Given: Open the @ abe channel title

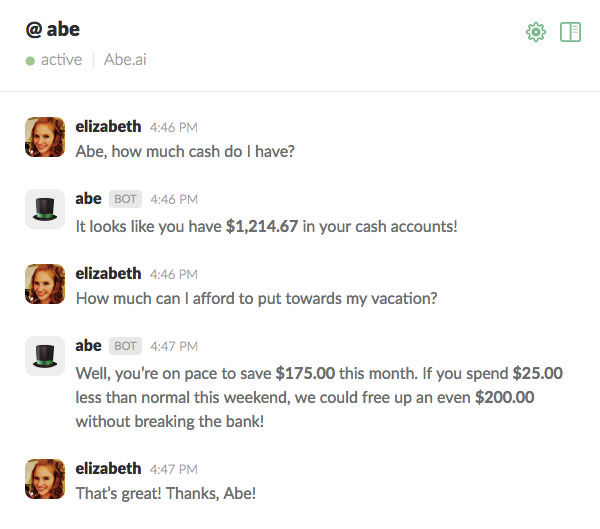Looking at the screenshot, I should click(x=53, y=29).
